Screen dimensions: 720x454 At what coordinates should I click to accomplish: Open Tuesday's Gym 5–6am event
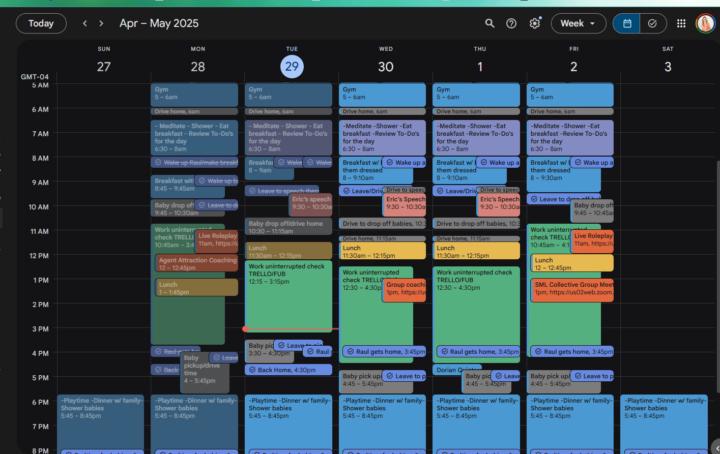tap(288, 95)
